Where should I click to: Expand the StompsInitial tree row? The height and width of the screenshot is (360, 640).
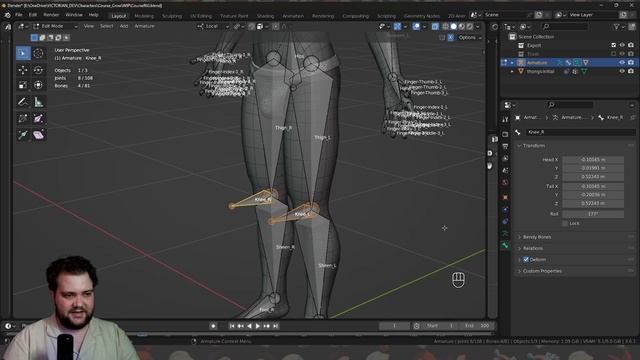pos(512,71)
